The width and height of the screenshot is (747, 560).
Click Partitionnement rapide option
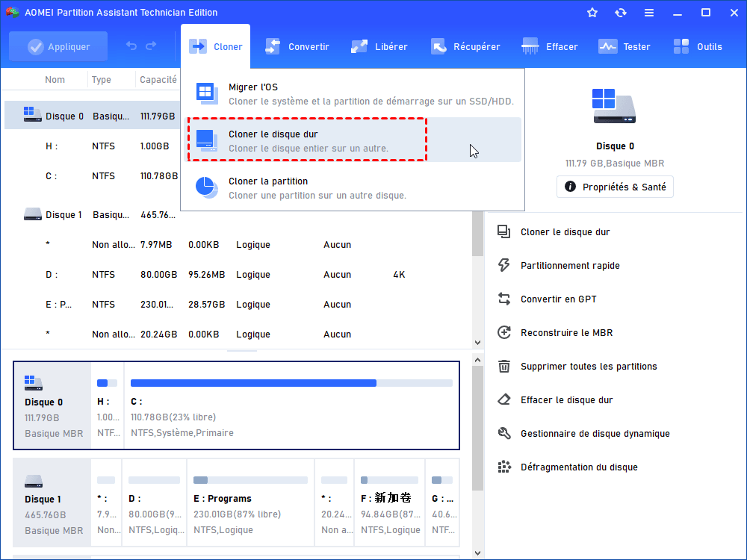[x=570, y=265]
